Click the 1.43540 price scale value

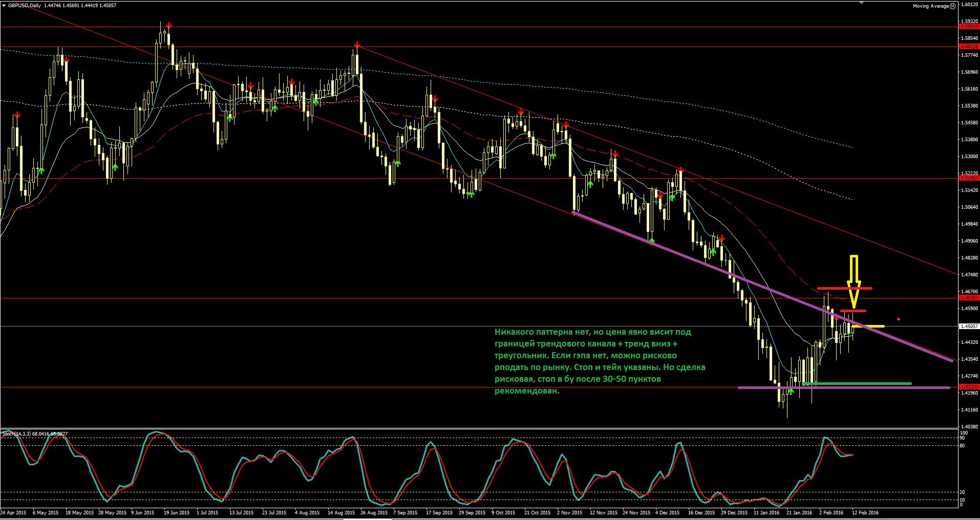(970, 359)
